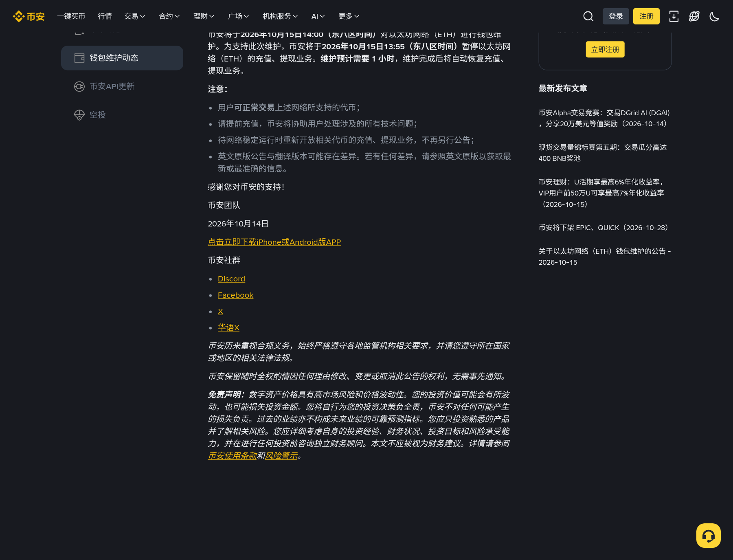The image size is (733, 560).
Task: Open the customer support headset chat
Action: click(709, 536)
